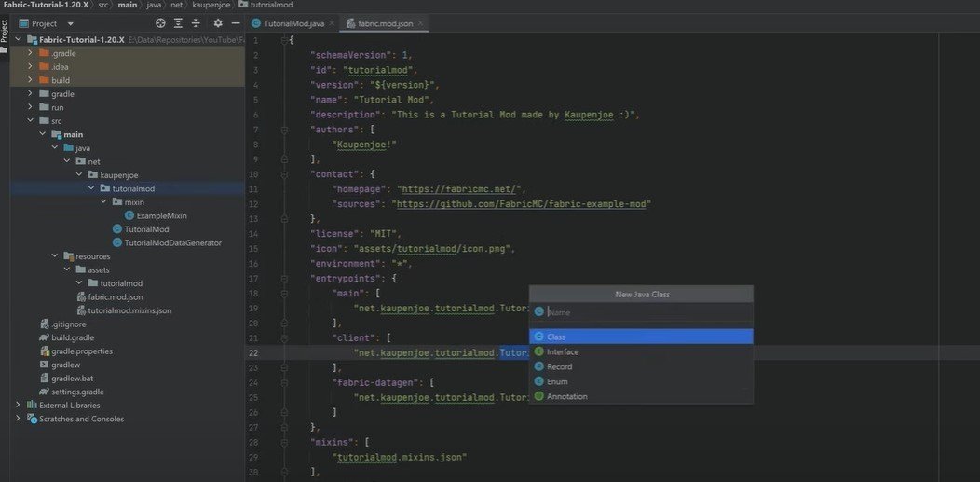
Task: Select build.gradle file
Action: coord(73,337)
